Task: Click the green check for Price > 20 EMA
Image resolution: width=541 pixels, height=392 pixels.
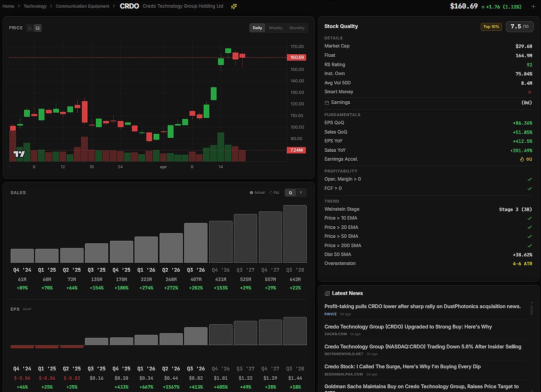Action: pos(530,228)
